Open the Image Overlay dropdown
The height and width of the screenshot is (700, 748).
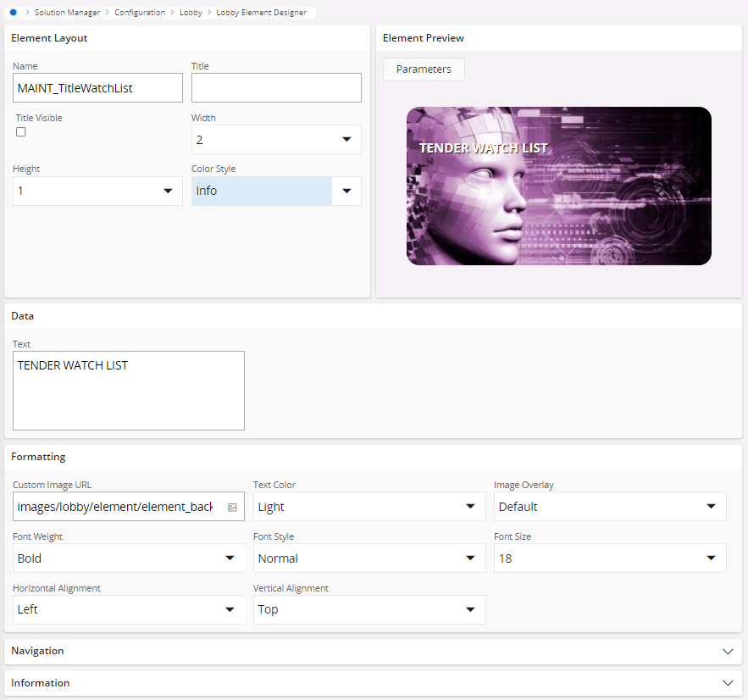[610, 507]
